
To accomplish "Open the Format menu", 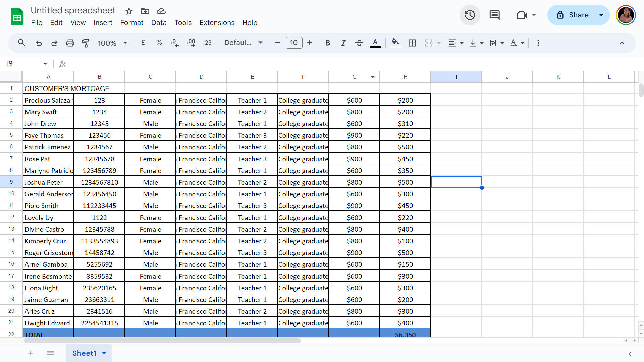I will (x=131, y=23).
